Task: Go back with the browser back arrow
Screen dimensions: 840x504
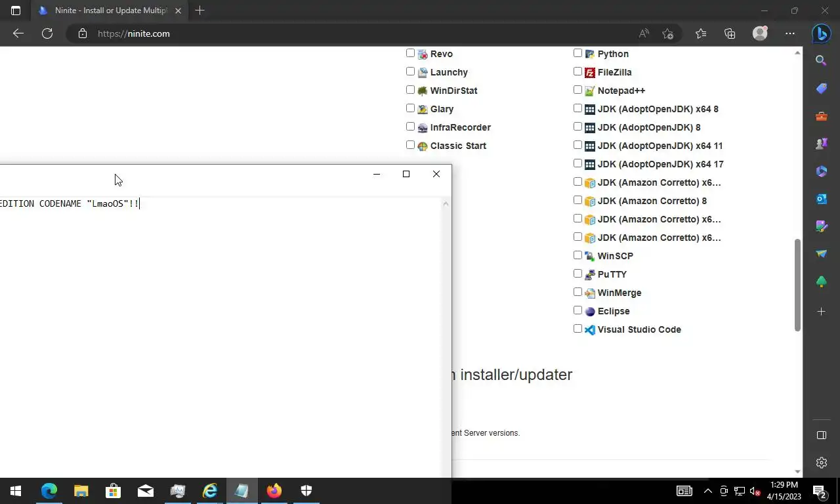Action: (18, 33)
